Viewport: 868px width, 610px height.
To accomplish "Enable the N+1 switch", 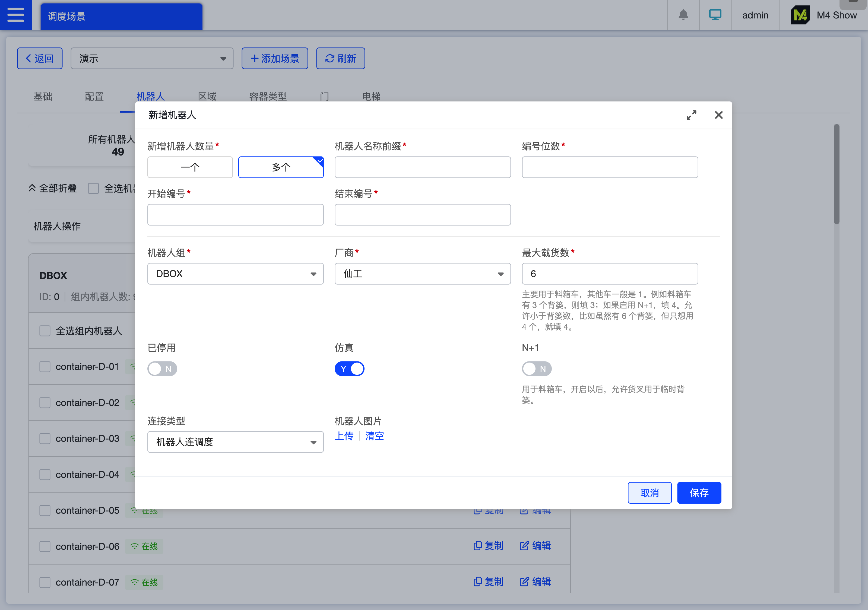I will (536, 368).
